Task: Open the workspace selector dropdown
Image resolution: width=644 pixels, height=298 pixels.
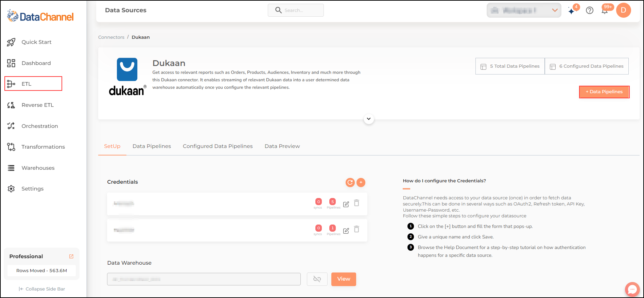Action: coord(524,10)
